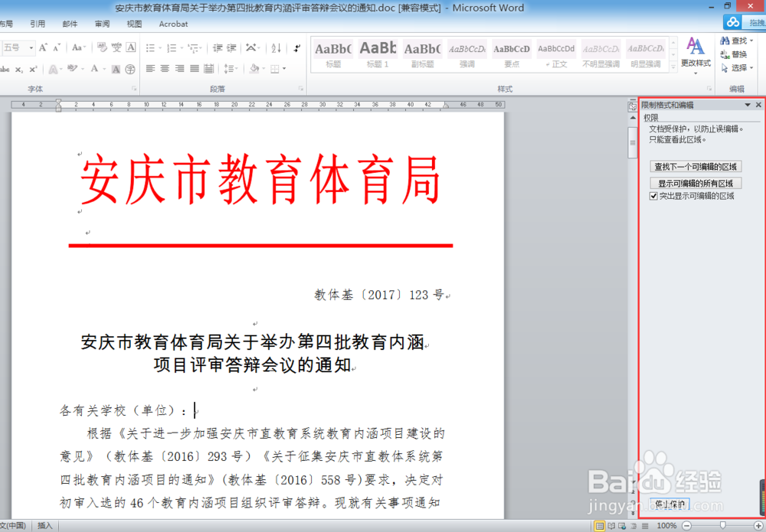Click the Sort icon in Paragraph group
766x532 pixels.
tap(275, 47)
